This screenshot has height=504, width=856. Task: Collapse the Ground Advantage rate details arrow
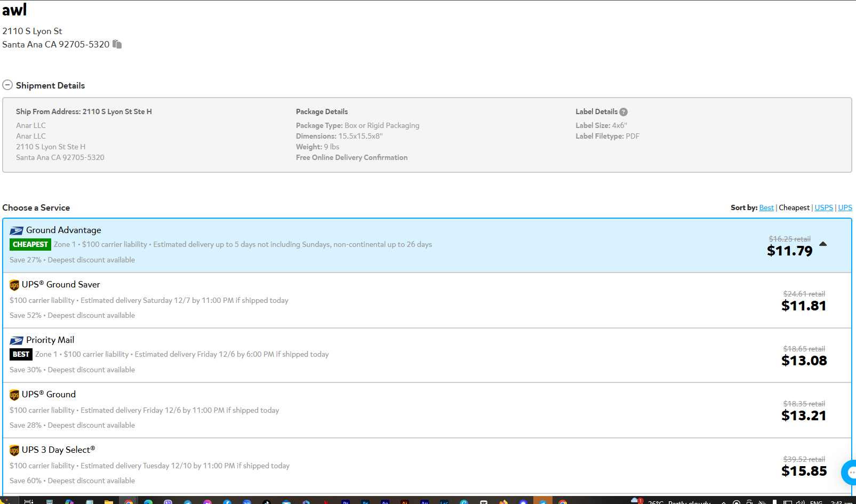tap(823, 244)
